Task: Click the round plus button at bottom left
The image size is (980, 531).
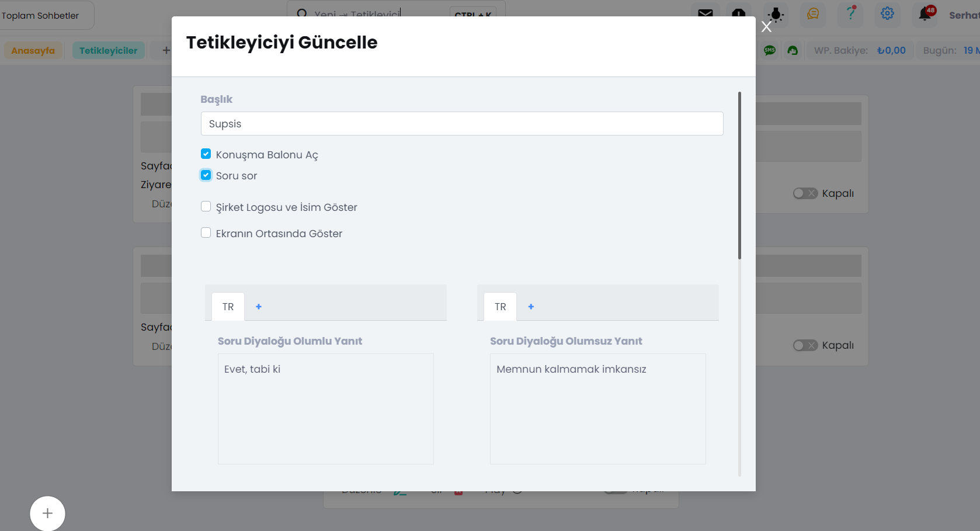Action: (47, 513)
